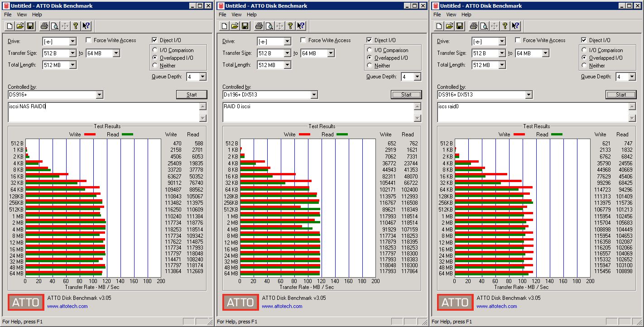
Task: Click the yellow question mark About icon in the left window
Action: click(x=75, y=26)
